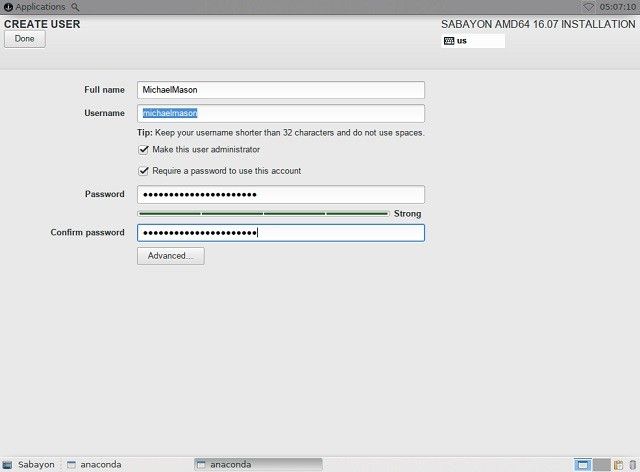The height and width of the screenshot is (472, 640).
Task: Click the Username field
Action: pos(281,113)
